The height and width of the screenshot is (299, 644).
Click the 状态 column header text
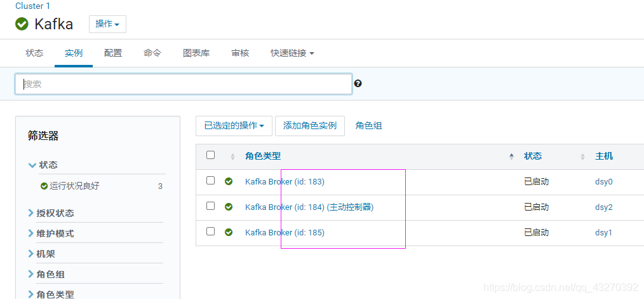click(533, 156)
